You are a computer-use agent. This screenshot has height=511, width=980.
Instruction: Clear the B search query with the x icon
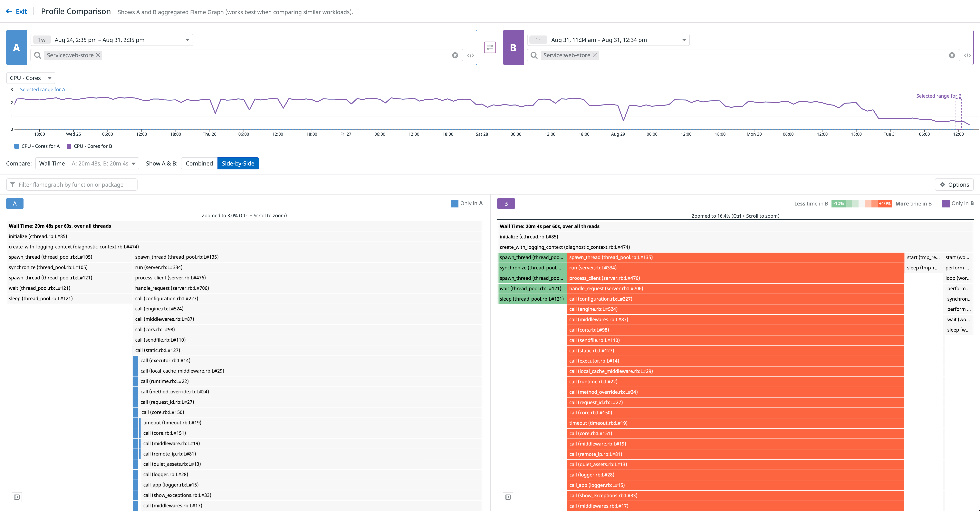[x=952, y=55]
